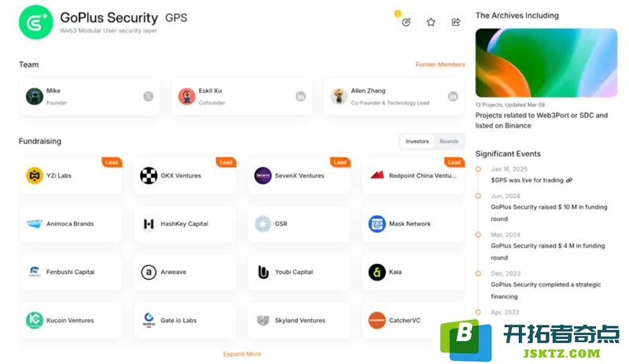The image size is (629, 364).
Task: Open the OKX Ventures investor card
Action: [185, 175]
